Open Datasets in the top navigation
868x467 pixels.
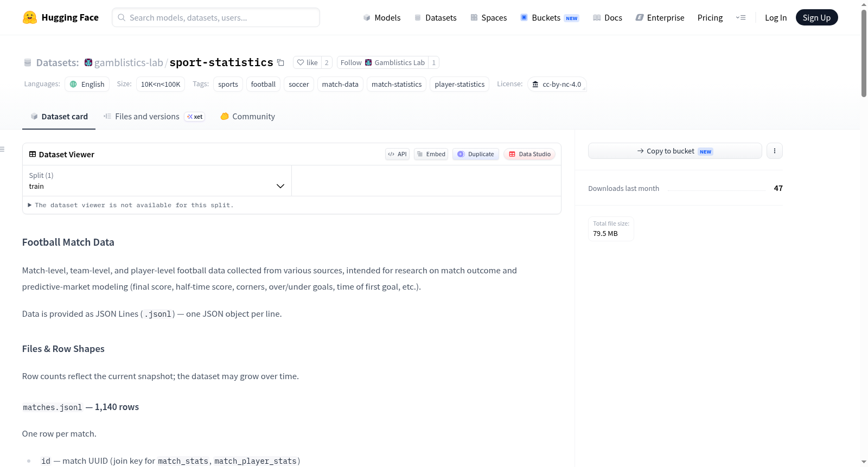[436, 17]
